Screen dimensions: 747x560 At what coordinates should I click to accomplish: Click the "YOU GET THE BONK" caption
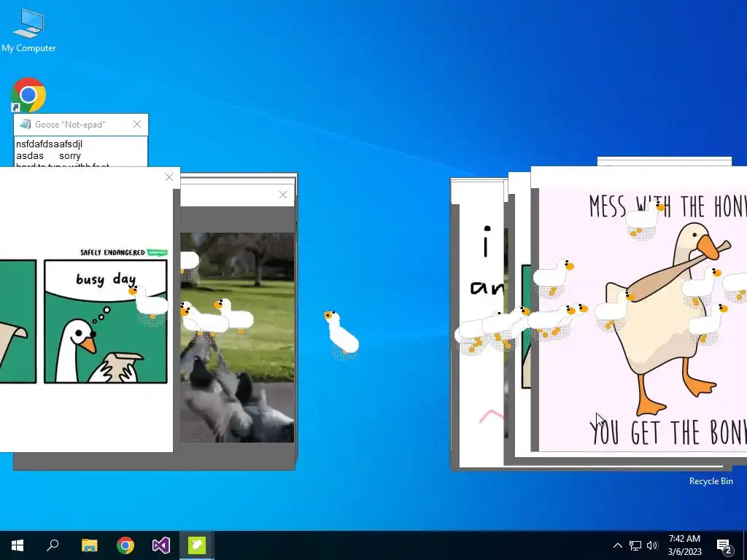pos(668,432)
